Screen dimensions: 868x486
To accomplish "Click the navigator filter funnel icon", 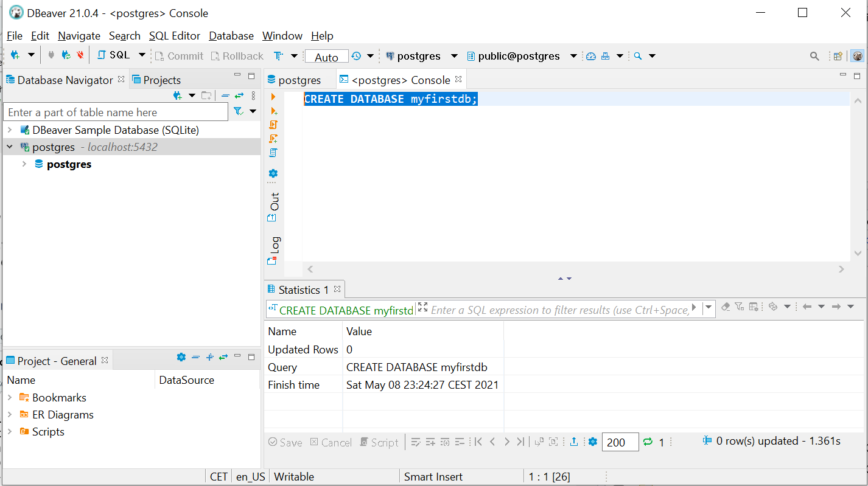I will (239, 111).
